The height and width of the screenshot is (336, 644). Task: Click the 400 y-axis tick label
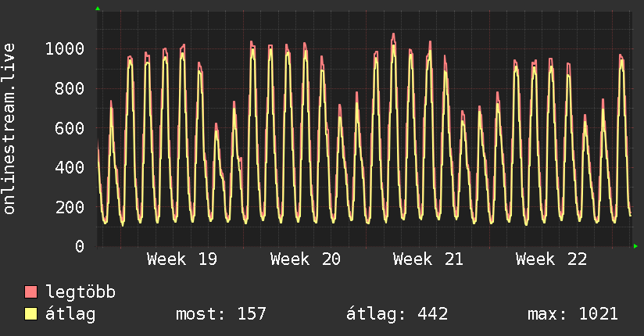70,167
